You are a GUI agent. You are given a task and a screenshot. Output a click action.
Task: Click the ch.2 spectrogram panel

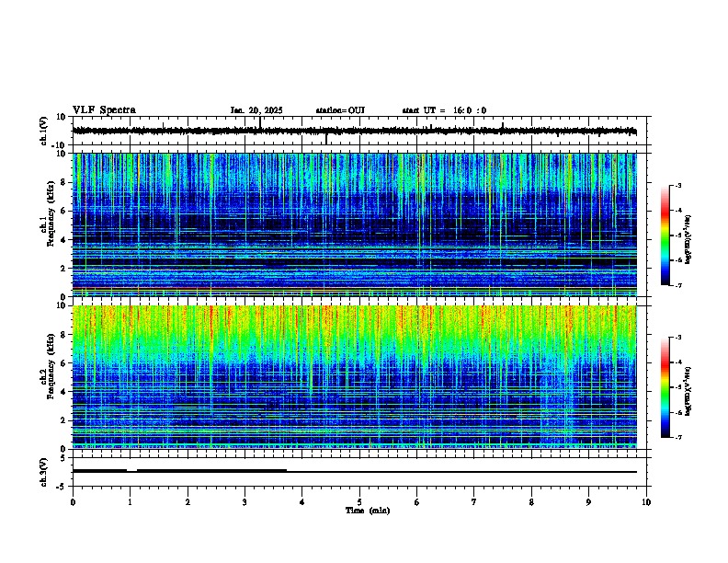click(355, 377)
